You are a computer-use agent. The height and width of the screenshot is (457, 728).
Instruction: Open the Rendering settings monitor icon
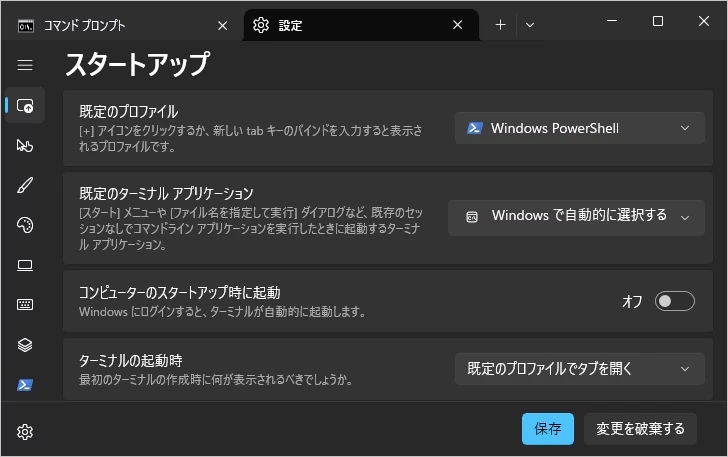coord(25,265)
